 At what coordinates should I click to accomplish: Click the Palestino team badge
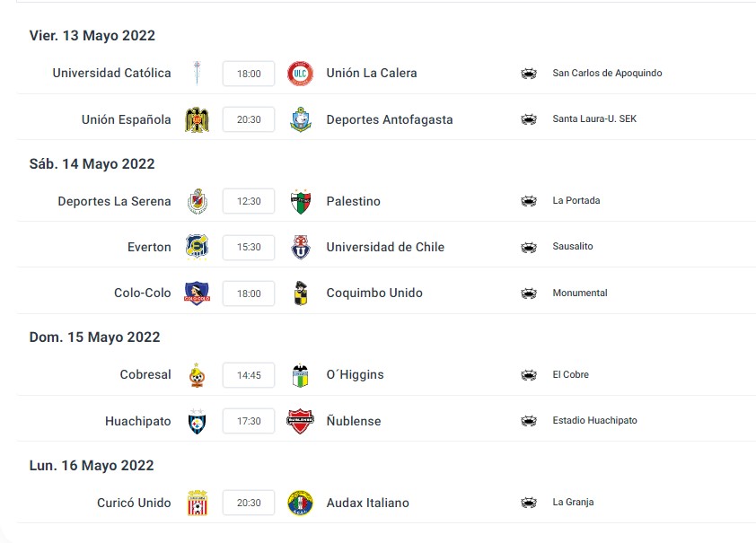(300, 201)
